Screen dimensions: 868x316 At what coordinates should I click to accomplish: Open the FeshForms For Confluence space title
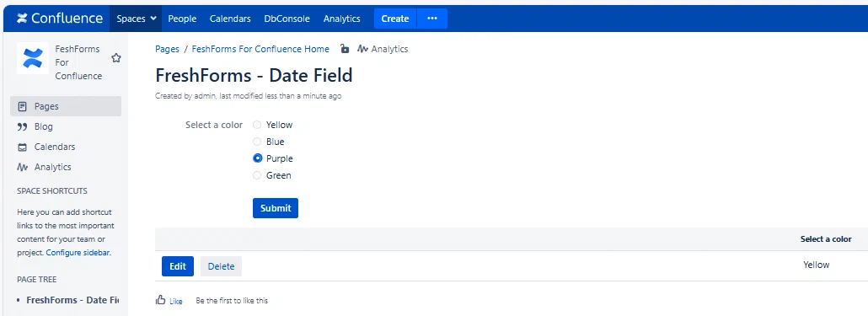78,62
